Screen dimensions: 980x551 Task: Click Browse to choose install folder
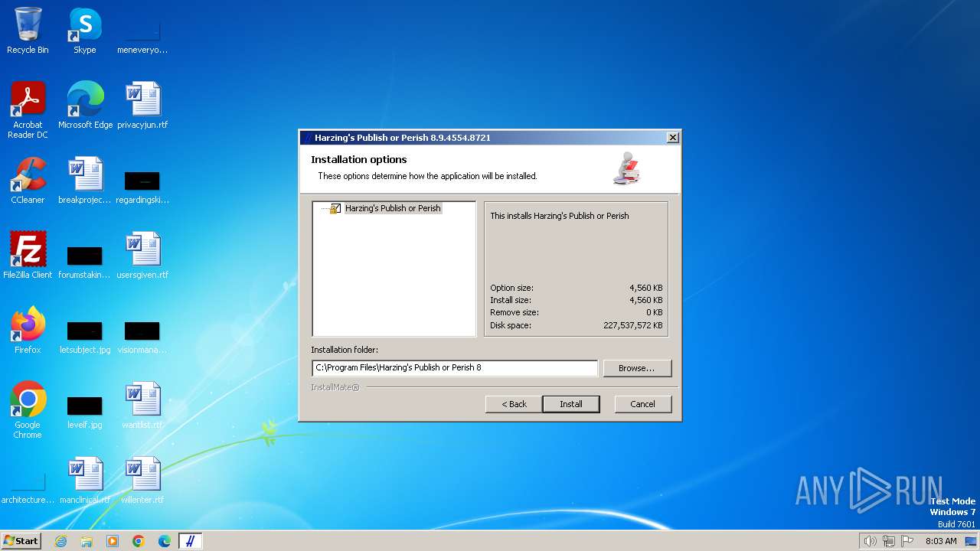click(637, 368)
